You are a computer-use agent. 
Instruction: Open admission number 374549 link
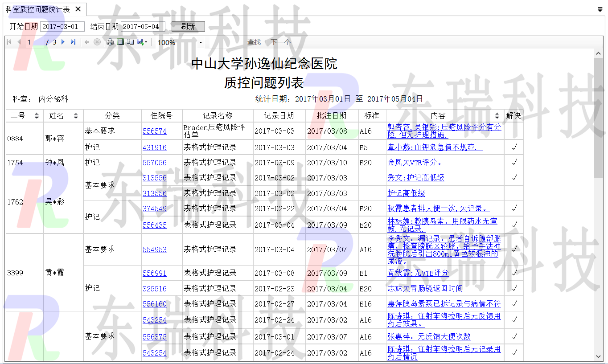pos(155,209)
